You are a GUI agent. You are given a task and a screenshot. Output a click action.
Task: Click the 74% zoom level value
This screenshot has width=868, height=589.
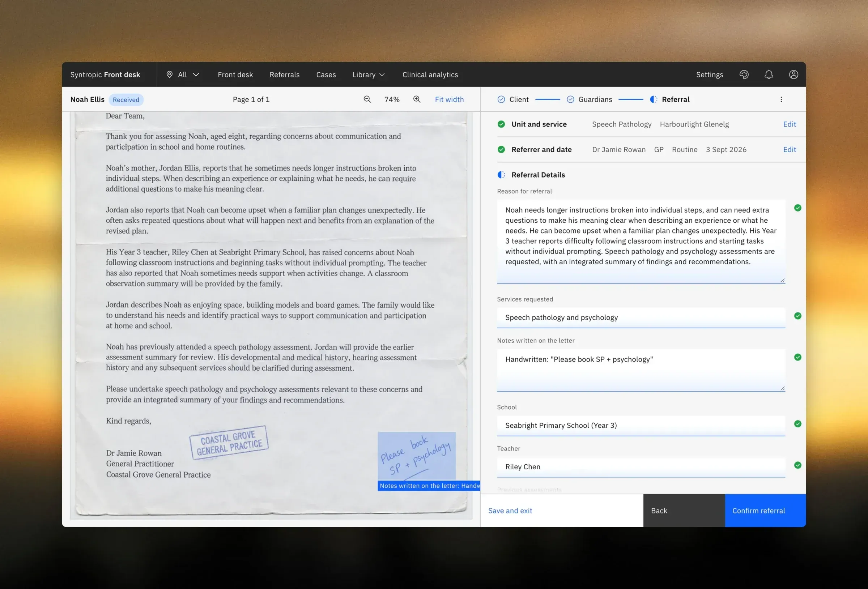392,99
